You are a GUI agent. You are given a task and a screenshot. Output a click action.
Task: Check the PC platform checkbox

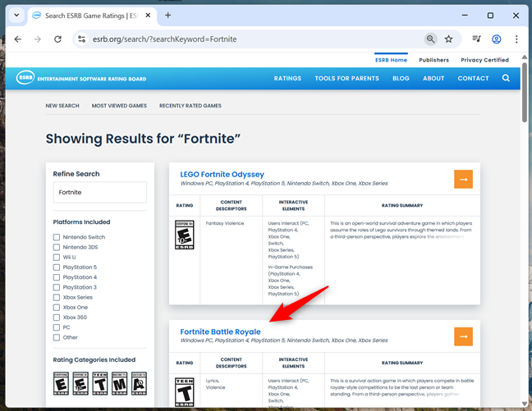pos(57,327)
